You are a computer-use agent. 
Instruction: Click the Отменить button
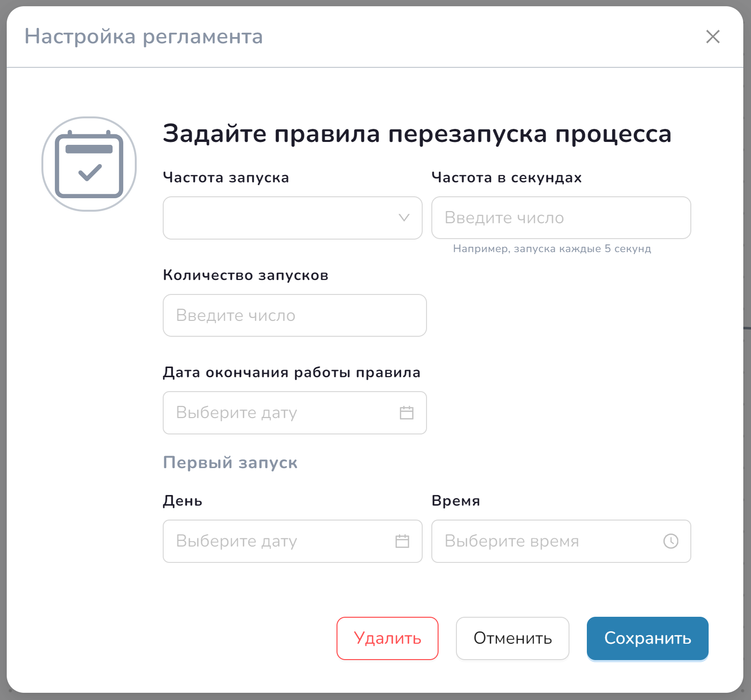(x=512, y=638)
